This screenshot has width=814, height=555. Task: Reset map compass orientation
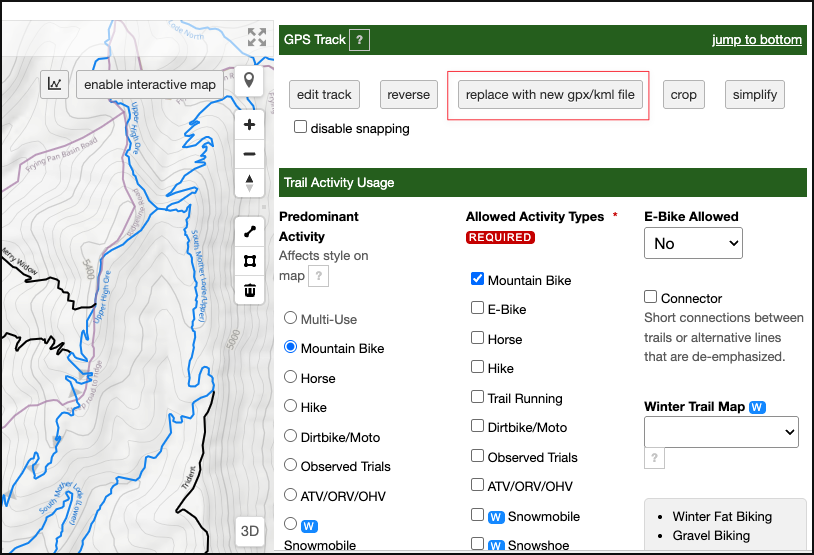[x=249, y=182]
